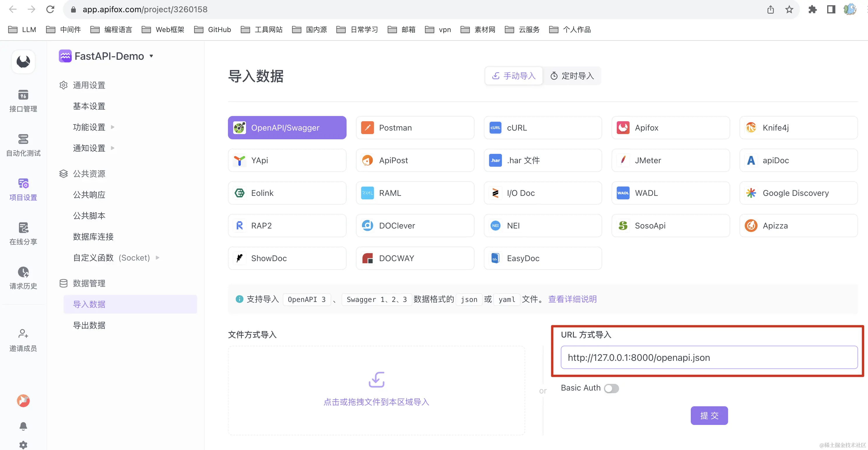
Task: Select .har 文件 import format
Action: [x=543, y=160]
